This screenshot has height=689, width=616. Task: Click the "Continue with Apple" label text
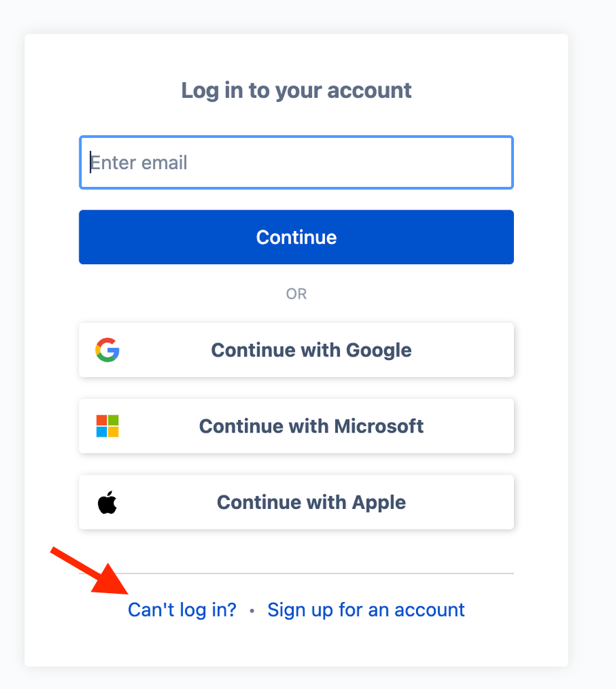coord(311,502)
